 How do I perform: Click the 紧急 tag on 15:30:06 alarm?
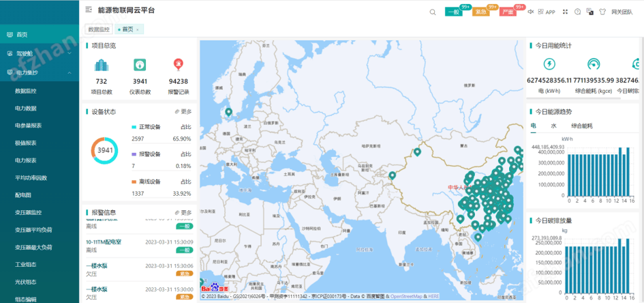pyautogui.click(x=185, y=274)
